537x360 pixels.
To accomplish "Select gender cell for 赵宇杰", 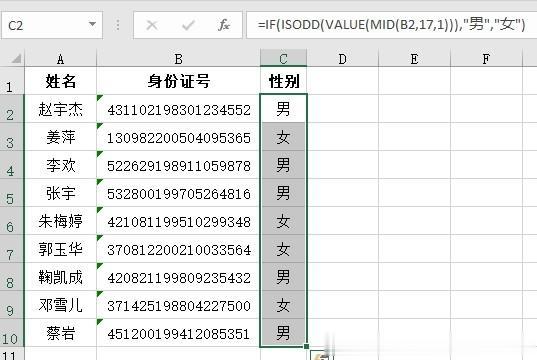I will (284, 109).
